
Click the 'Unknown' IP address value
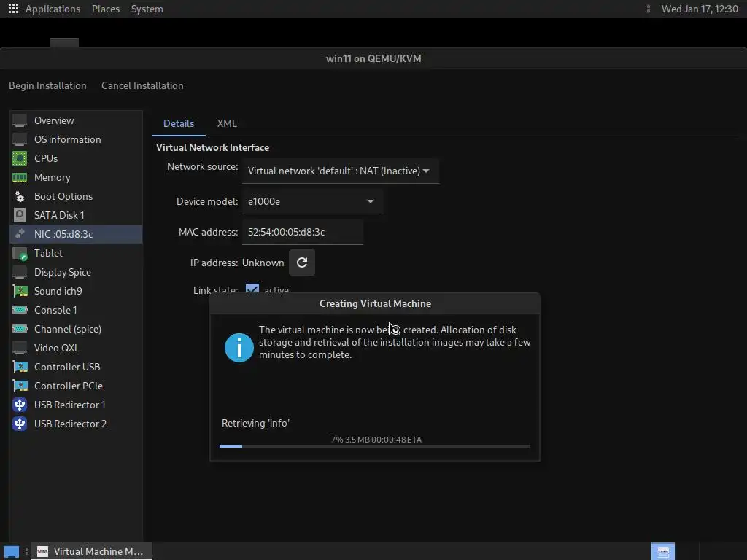(x=263, y=262)
